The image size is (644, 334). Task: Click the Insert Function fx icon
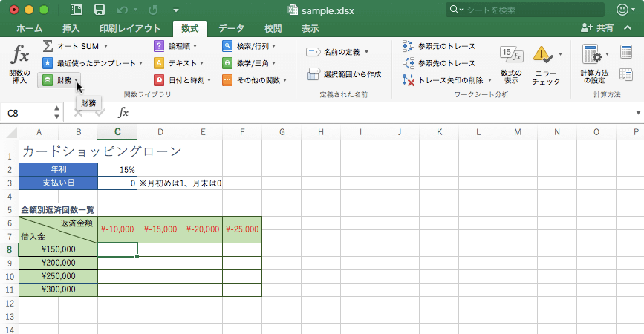pyautogui.click(x=20, y=55)
